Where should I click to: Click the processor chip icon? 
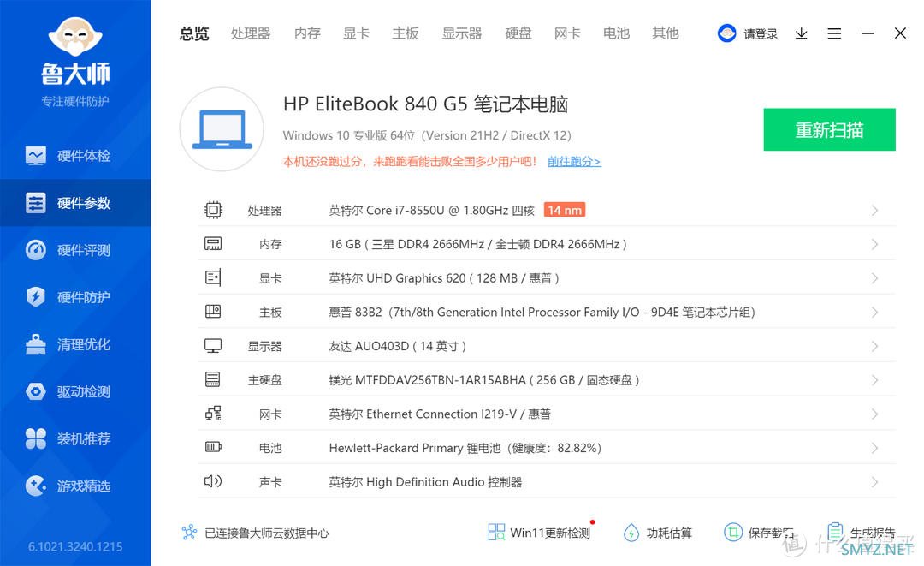(213, 210)
